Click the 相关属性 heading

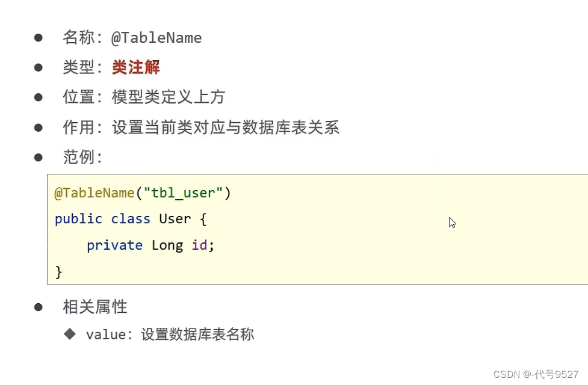(x=95, y=307)
